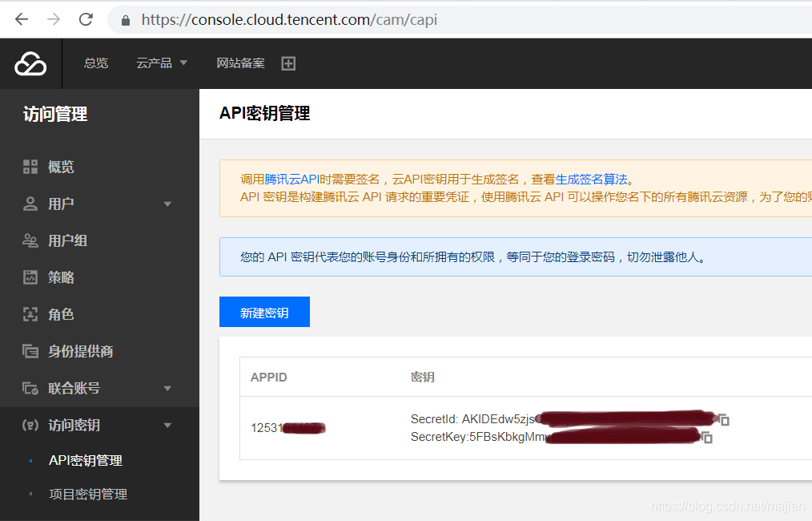Select API密钥管理 submenu item
This screenshot has width=812, height=521.
(x=86, y=460)
